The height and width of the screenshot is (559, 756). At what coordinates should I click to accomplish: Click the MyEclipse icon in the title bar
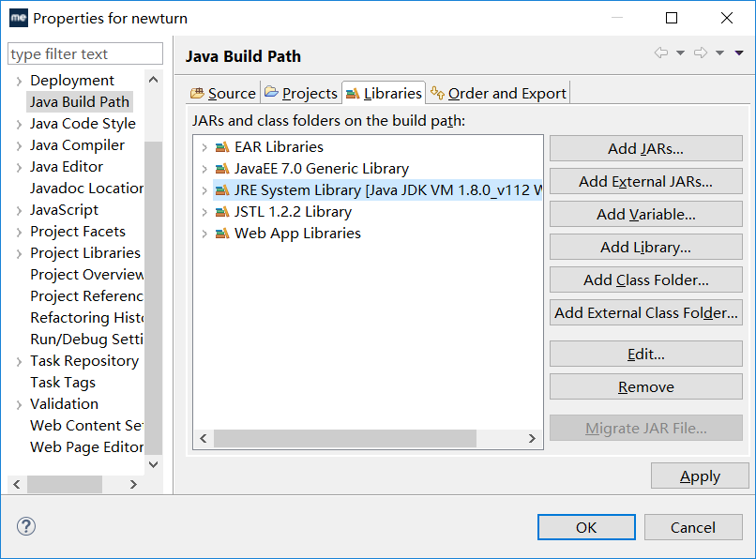click(x=18, y=18)
